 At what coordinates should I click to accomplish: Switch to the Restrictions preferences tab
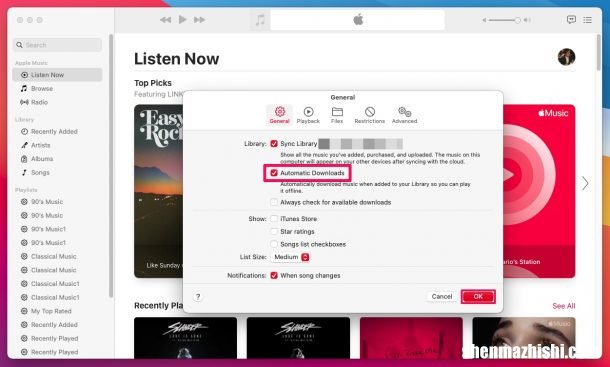click(370, 115)
